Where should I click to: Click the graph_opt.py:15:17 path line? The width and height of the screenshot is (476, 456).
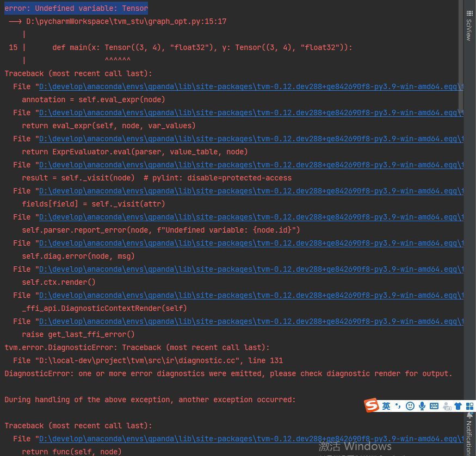coord(125,21)
